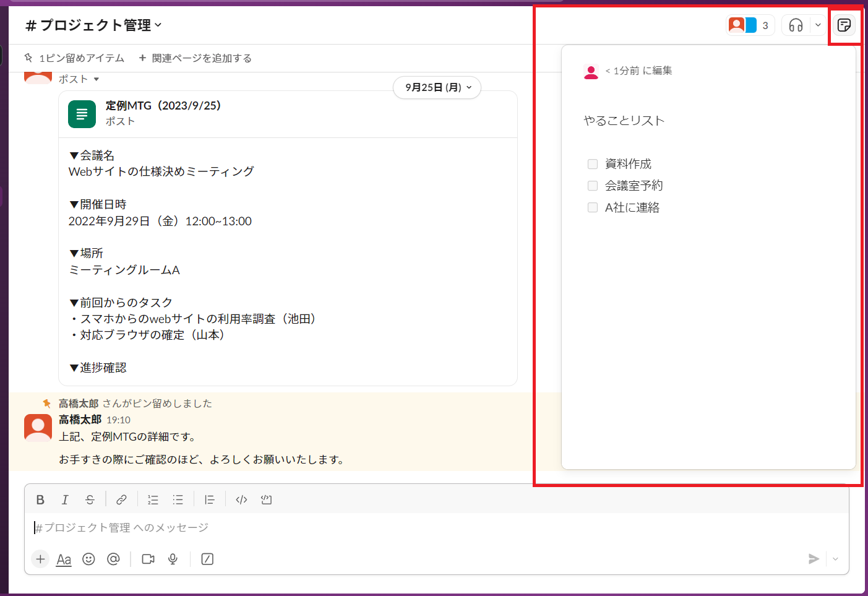Mark 会議室予約 as done
The image size is (868, 596).
tap(592, 185)
